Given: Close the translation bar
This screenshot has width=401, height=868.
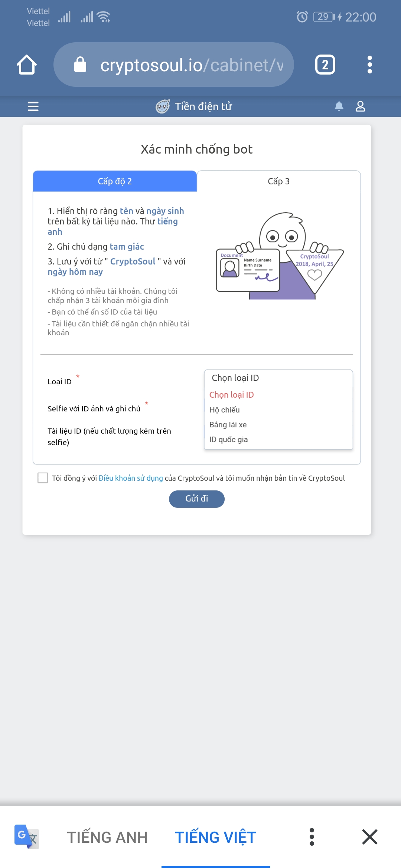Looking at the screenshot, I should 369,837.
